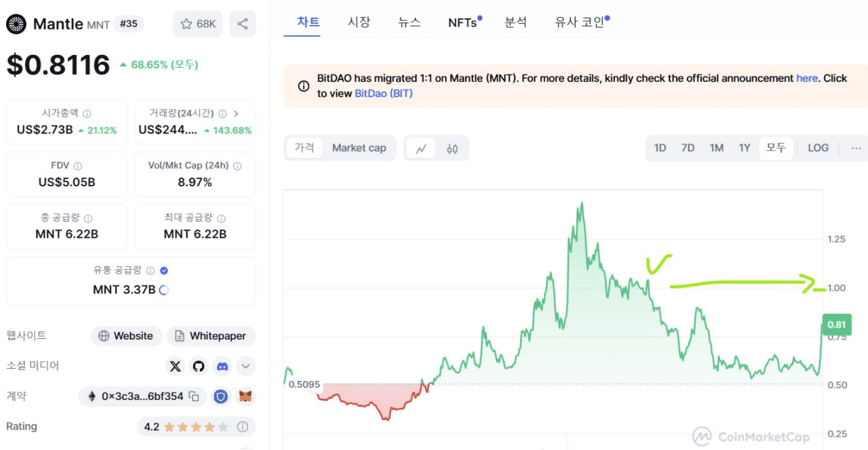
Task: Follow the 'here' announcement link
Action: [807, 78]
